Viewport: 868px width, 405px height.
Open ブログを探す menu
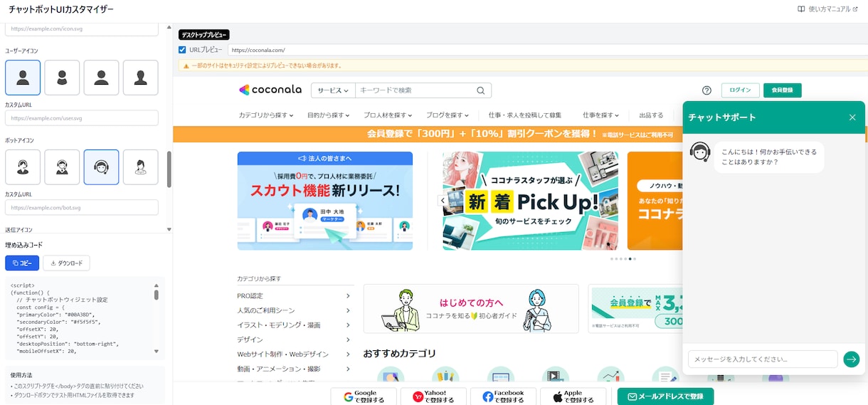[448, 115]
